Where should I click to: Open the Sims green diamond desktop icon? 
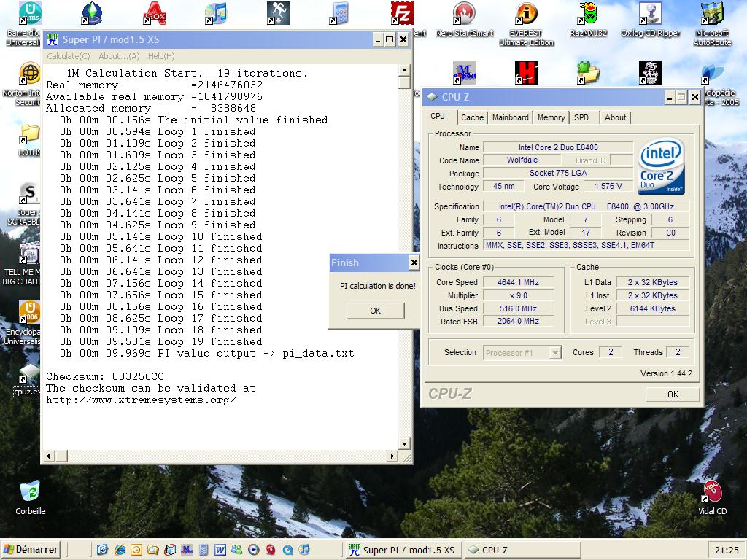pos(93,13)
